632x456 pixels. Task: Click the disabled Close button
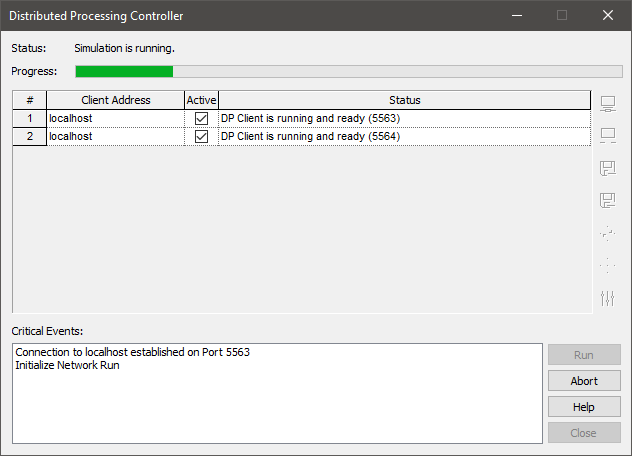[584, 433]
